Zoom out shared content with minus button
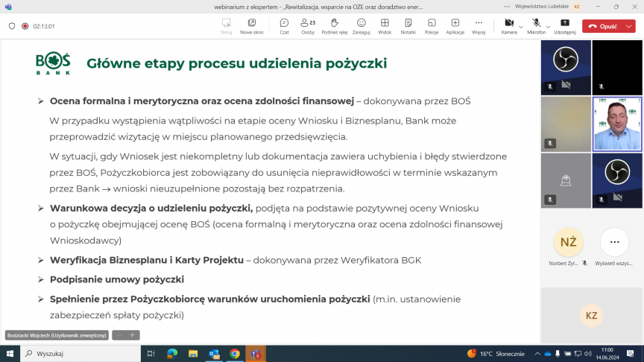Viewport: 644px width, 362px height. click(119, 335)
